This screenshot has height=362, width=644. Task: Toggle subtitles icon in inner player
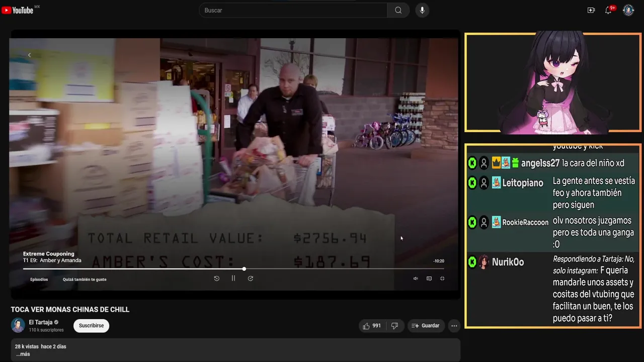[x=429, y=279]
